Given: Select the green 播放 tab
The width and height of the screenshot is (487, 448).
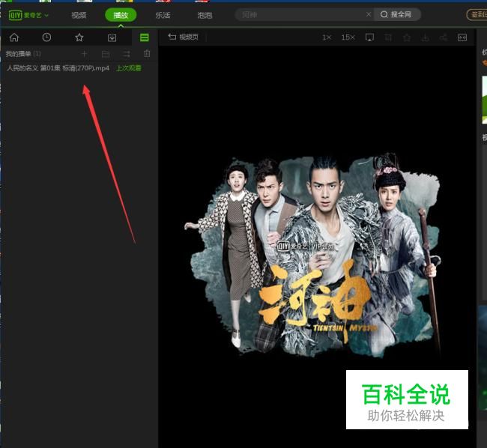Looking at the screenshot, I should pos(121,15).
